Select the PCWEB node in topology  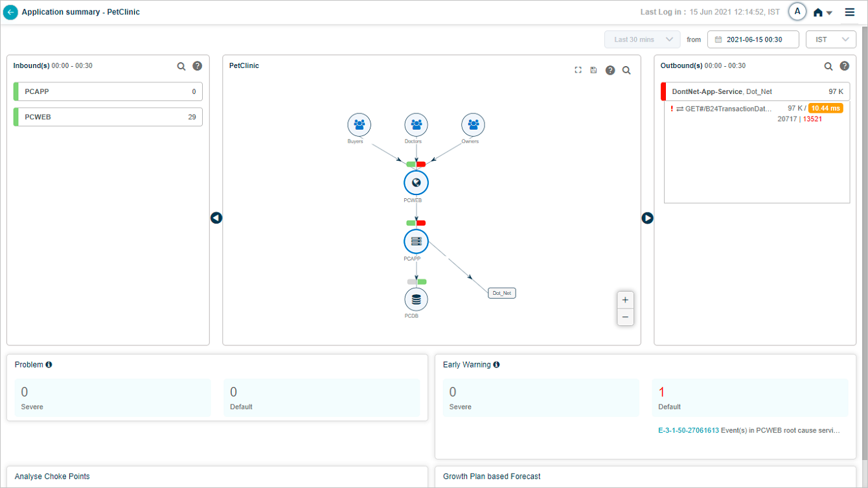416,183
